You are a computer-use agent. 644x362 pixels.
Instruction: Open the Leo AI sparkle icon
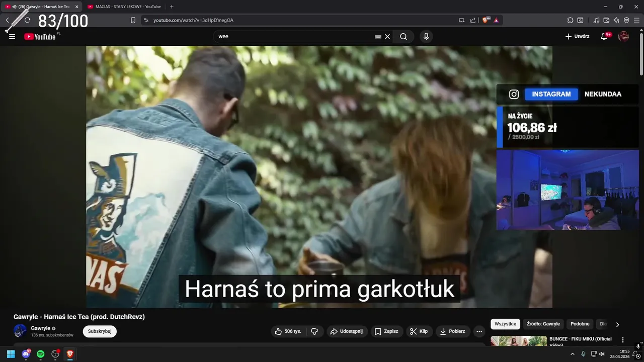click(x=616, y=20)
